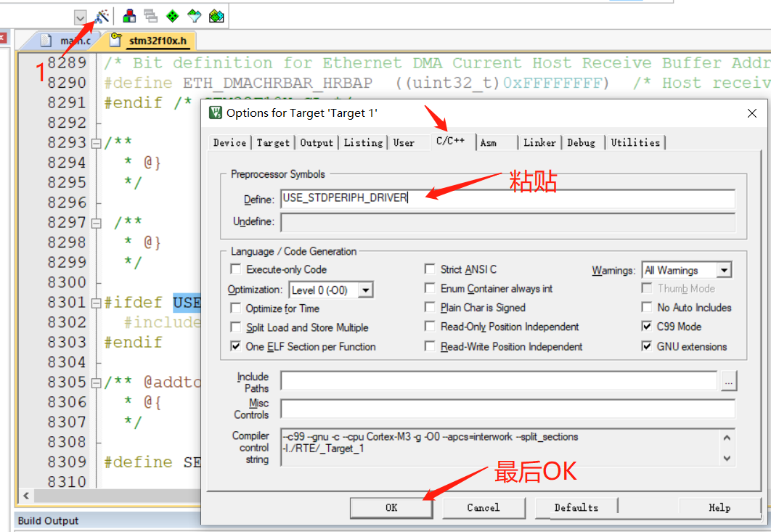The height and width of the screenshot is (532, 771).
Task: Collapse code fold at line 8297
Action: pyautogui.click(x=97, y=224)
